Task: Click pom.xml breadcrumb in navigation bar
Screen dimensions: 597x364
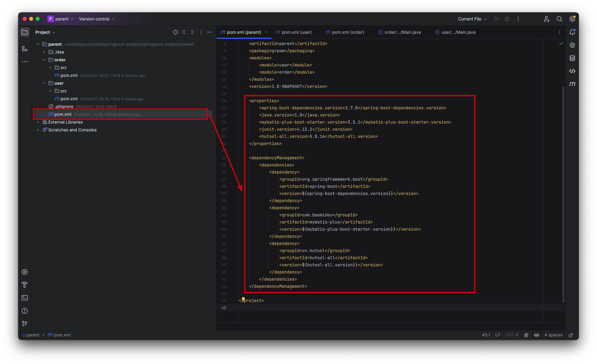Action: pyautogui.click(x=59, y=335)
